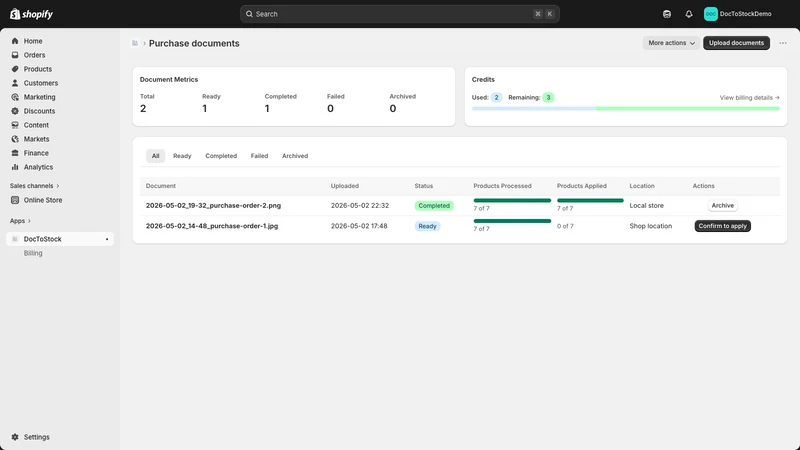800x450 pixels.
Task: Open the DocToStockDemo store menu
Action: pos(738,14)
